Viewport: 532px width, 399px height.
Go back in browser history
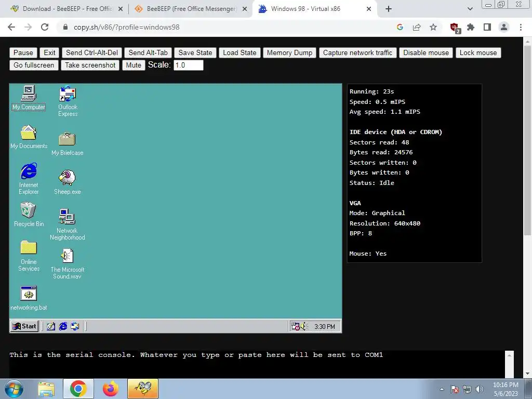coord(11,27)
